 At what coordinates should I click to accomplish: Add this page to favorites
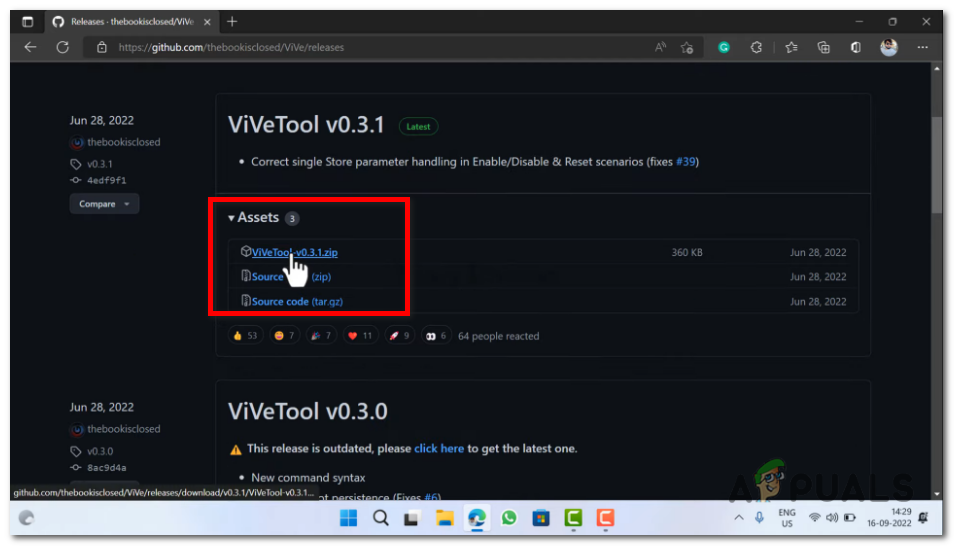pos(687,47)
